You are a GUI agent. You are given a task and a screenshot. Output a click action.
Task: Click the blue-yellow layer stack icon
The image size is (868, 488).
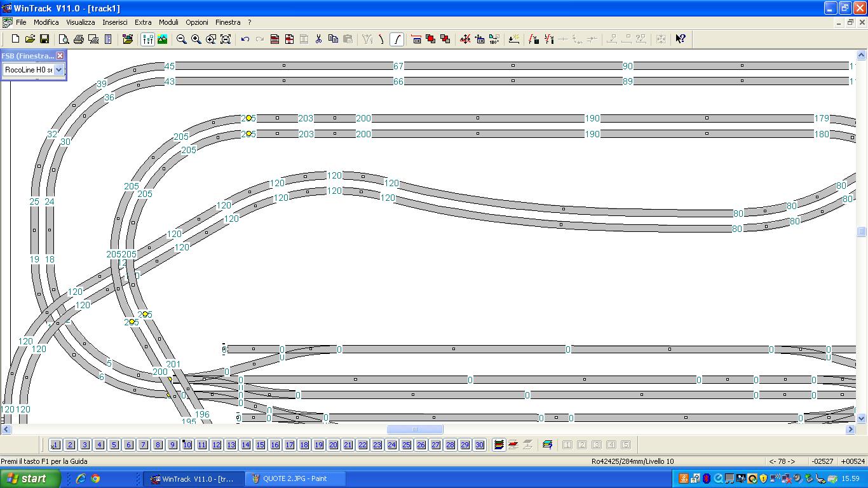548,445
